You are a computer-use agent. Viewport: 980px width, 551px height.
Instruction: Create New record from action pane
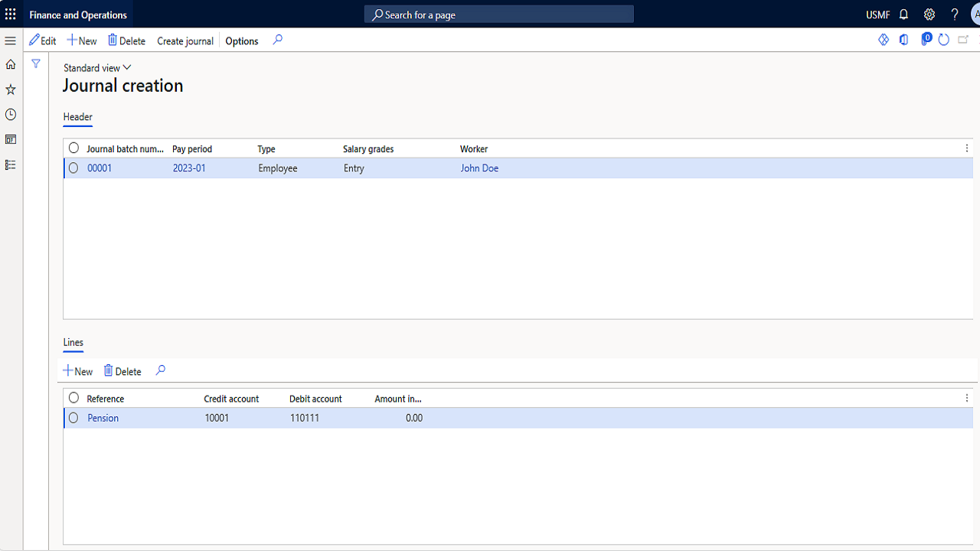pyautogui.click(x=82, y=41)
